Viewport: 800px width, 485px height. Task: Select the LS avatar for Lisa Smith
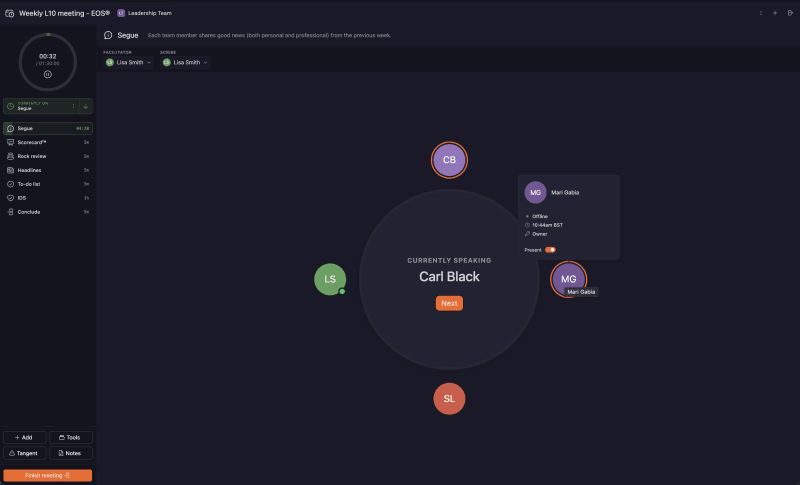click(x=330, y=279)
